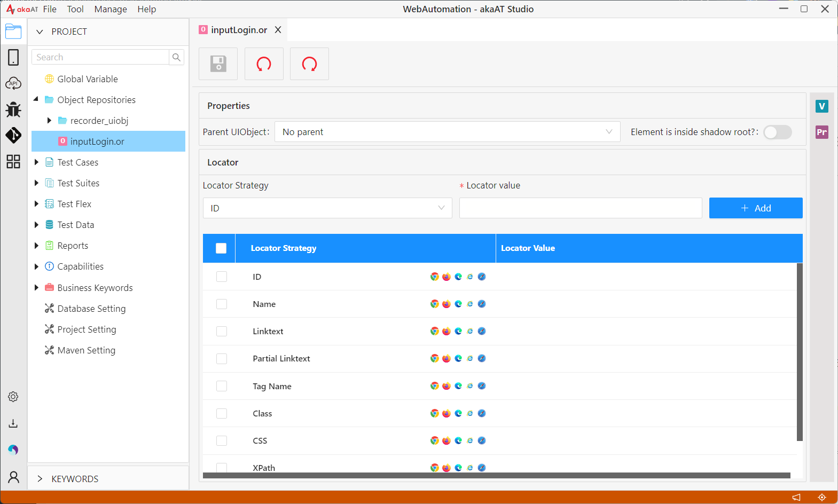Click the locator table horizontal scrollbar
838x504 pixels.
click(x=497, y=475)
